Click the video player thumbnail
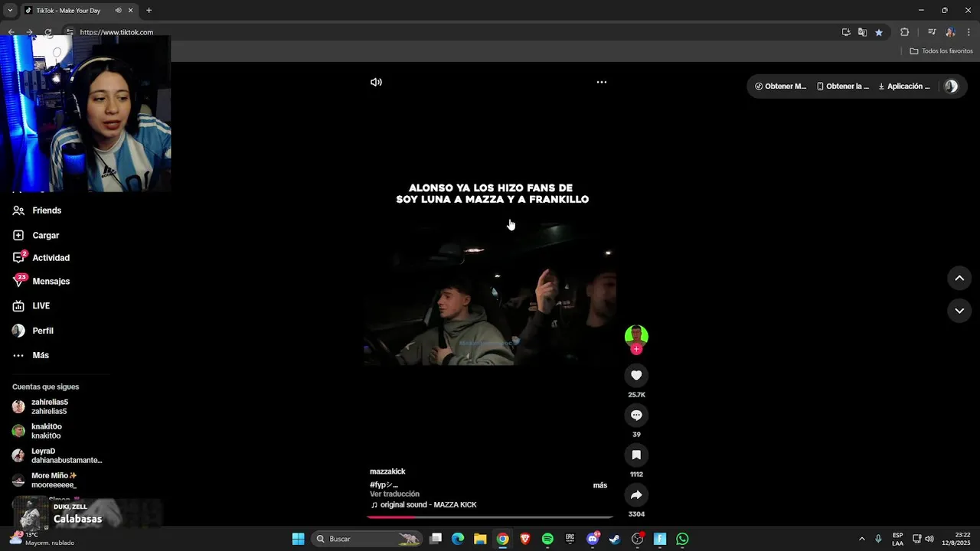 [490, 294]
